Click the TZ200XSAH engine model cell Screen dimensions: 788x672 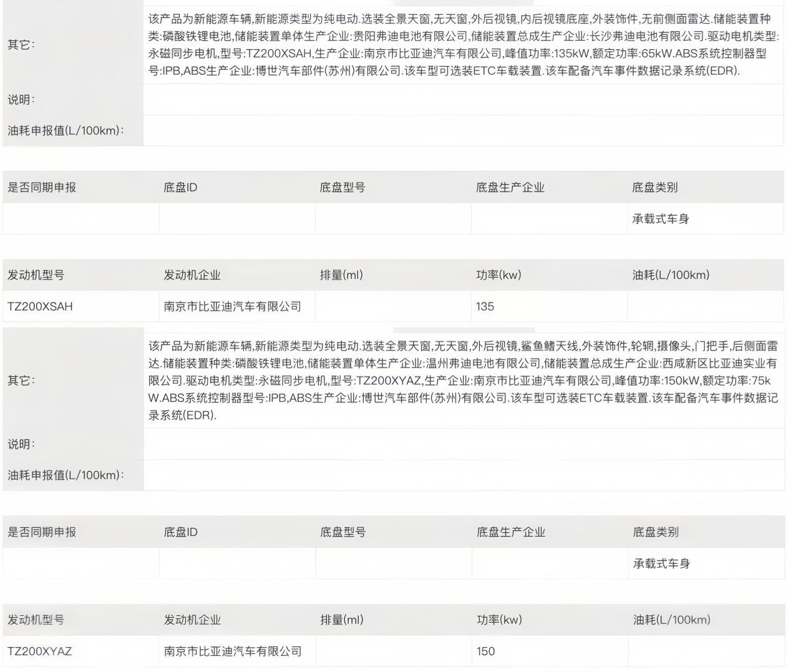click(x=40, y=306)
